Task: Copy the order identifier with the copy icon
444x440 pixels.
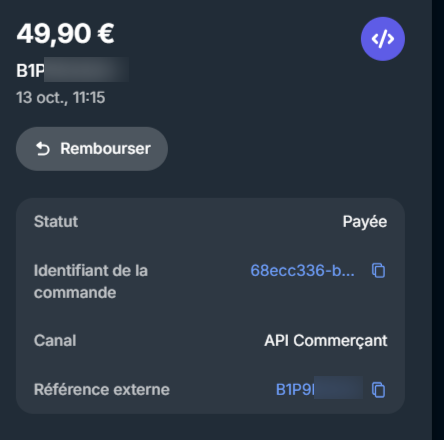Action: [x=378, y=270]
